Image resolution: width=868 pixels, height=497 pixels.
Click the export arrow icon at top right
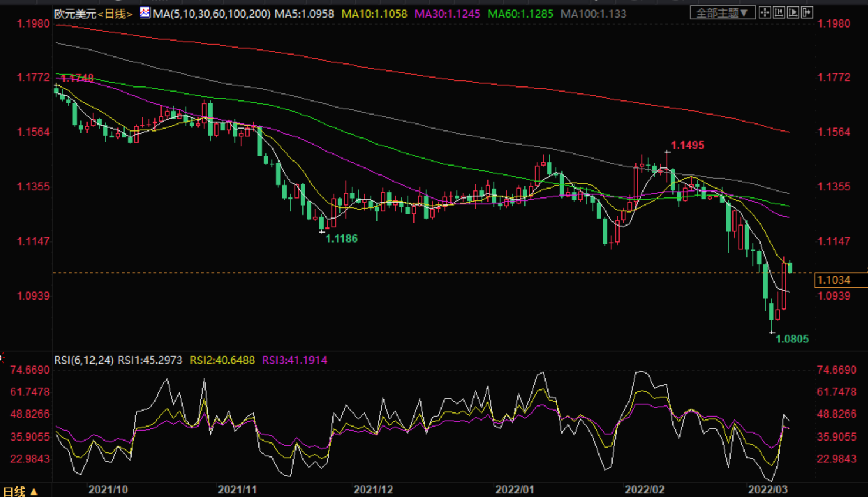click(x=807, y=12)
